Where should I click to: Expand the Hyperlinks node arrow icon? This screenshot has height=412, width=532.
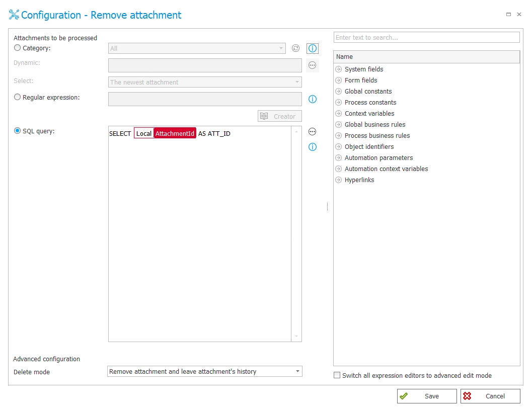pyautogui.click(x=339, y=180)
